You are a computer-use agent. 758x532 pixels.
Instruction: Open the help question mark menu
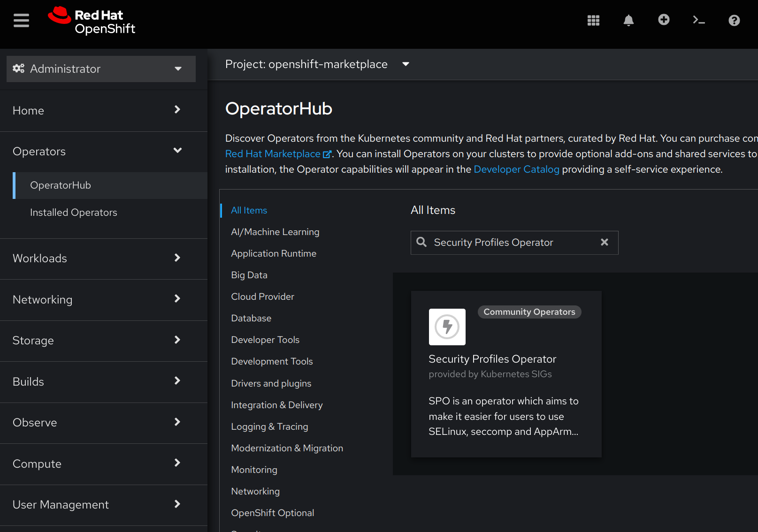tap(734, 20)
